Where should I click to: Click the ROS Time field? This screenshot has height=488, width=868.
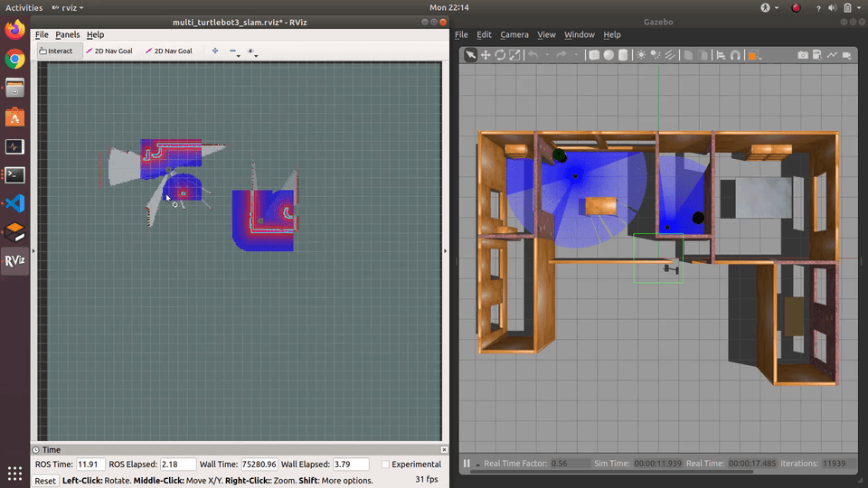click(x=90, y=465)
